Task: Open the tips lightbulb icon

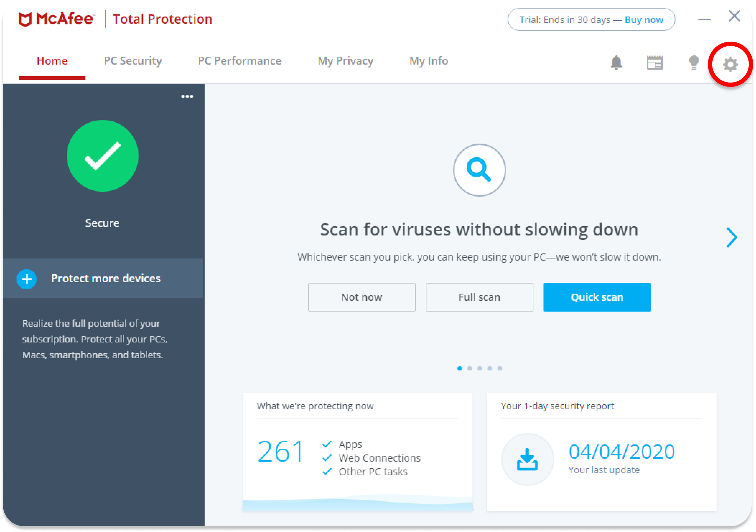Action: [x=694, y=63]
